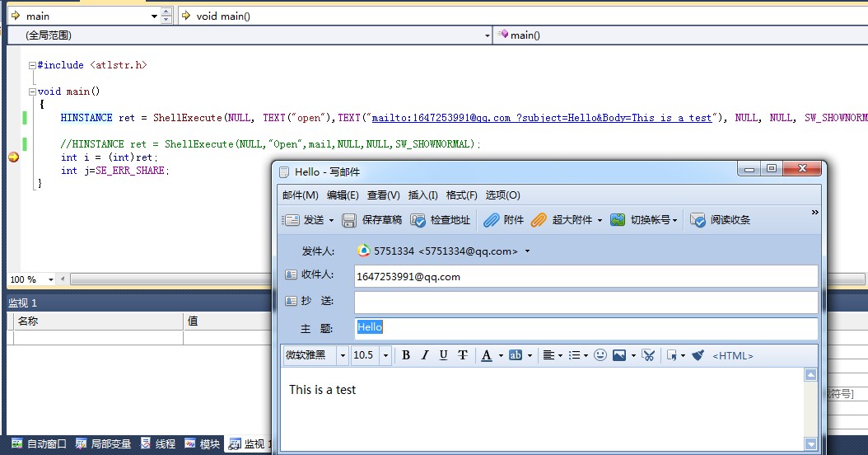The image size is (868, 455).
Task: Open the 100 % zoom dropdown
Action: coord(51,279)
